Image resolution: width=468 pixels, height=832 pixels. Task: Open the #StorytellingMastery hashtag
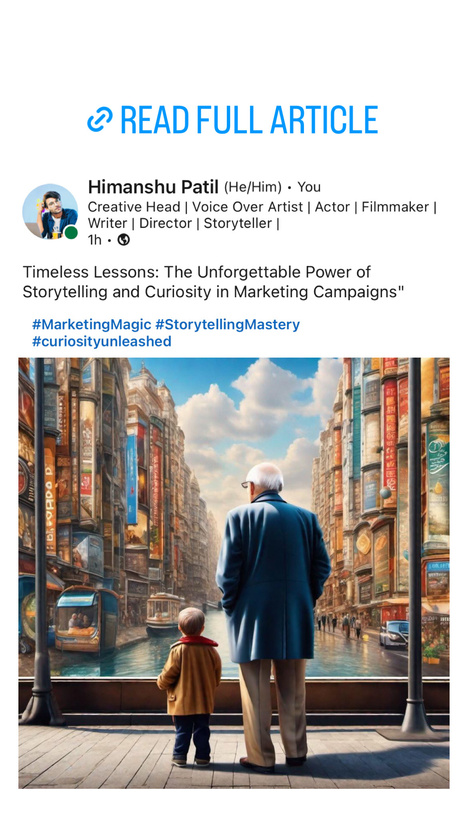click(x=227, y=324)
